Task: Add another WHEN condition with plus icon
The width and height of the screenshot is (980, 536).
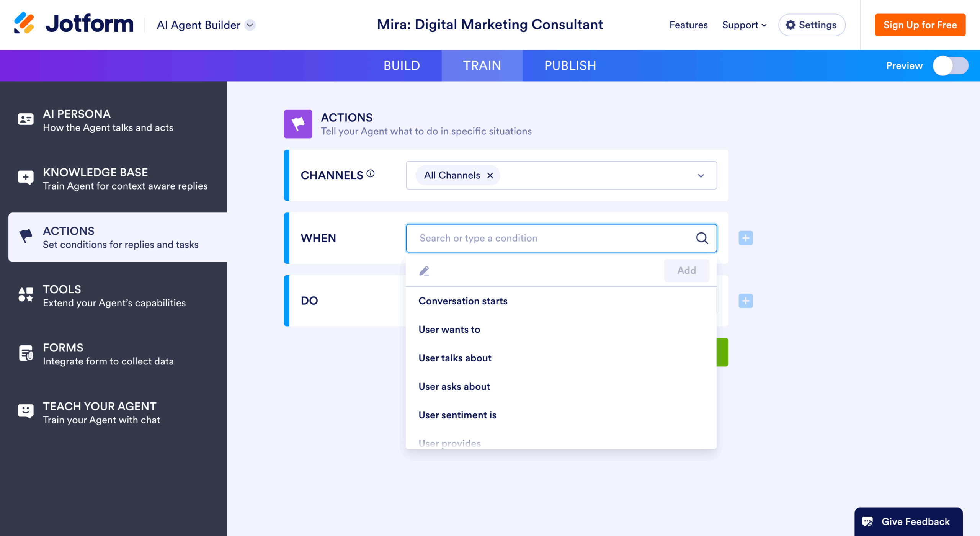Action: (746, 238)
